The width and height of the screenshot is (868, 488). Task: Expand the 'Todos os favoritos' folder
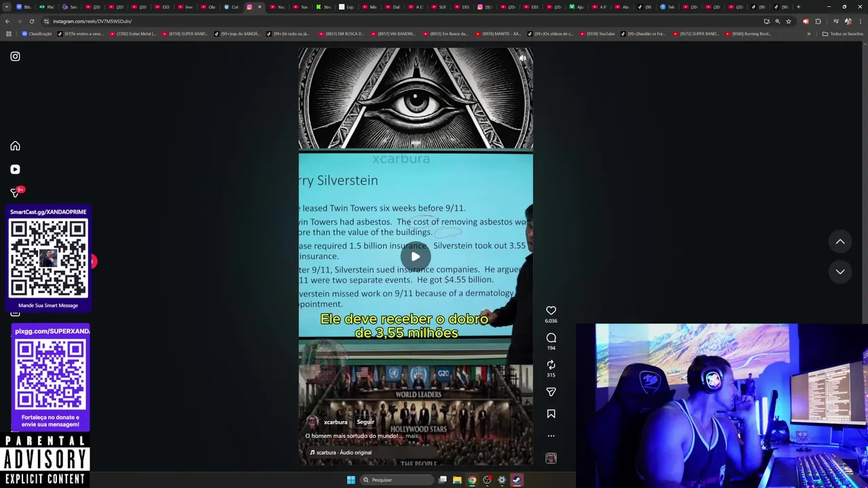[x=843, y=34]
